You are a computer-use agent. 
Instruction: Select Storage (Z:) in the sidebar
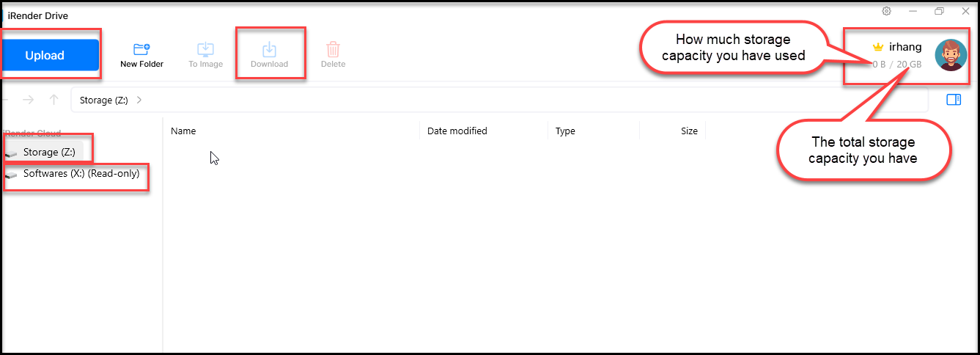tap(48, 152)
